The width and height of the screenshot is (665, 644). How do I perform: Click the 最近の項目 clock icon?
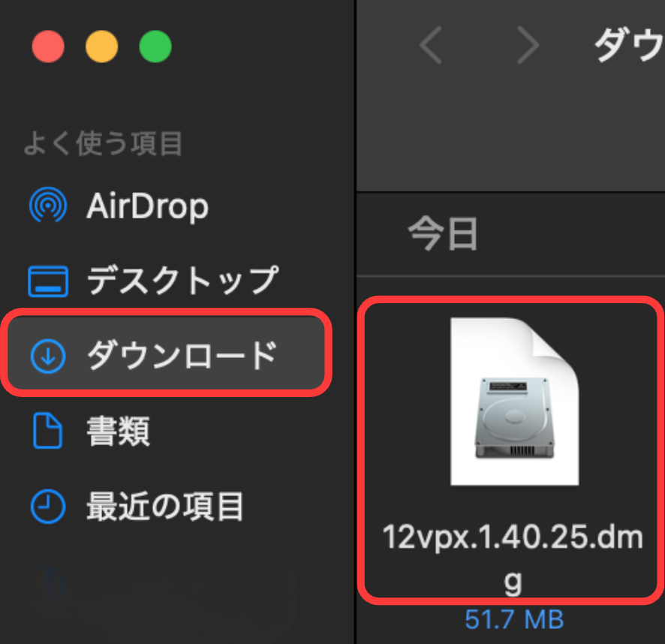click(48, 507)
